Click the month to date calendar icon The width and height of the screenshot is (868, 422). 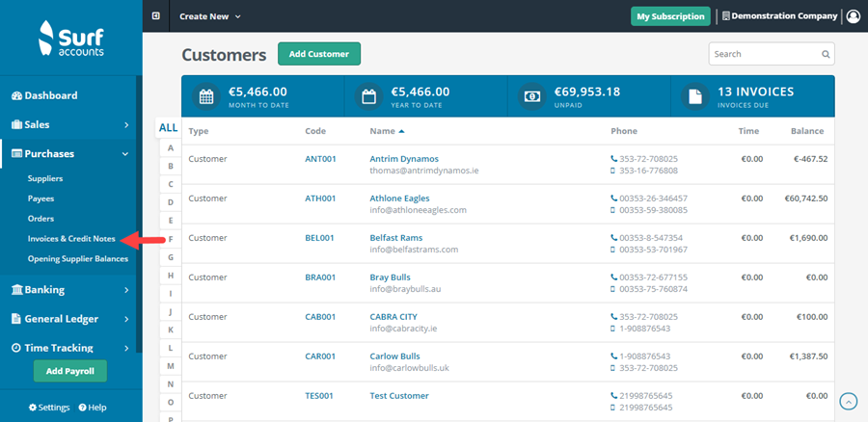[206, 96]
